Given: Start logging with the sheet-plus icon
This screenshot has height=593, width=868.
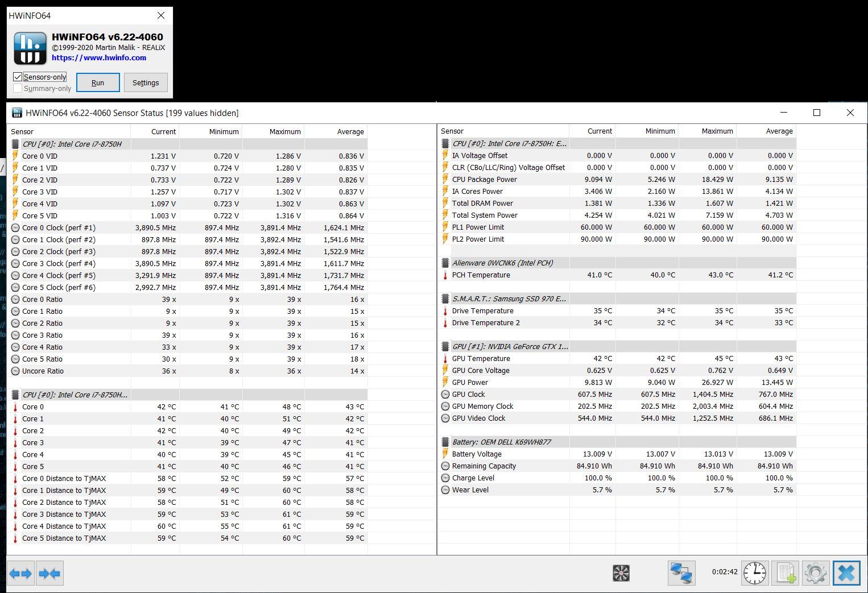Looking at the screenshot, I should (786, 573).
